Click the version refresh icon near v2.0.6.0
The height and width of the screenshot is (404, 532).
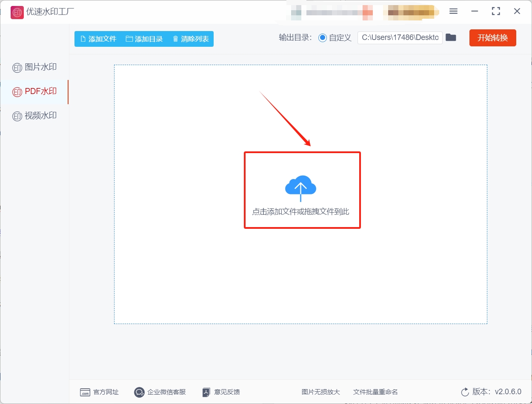tap(464, 392)
